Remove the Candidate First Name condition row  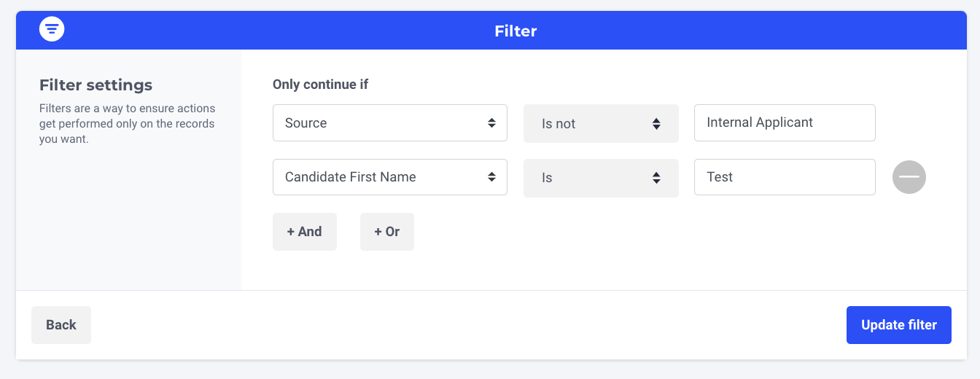tap(909, 177)
